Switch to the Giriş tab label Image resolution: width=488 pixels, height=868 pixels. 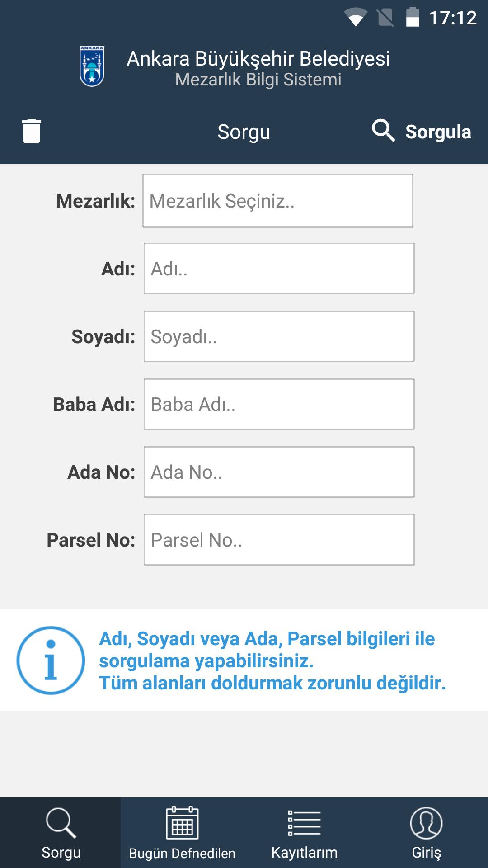pyautogui.click(x=426, y=853)
